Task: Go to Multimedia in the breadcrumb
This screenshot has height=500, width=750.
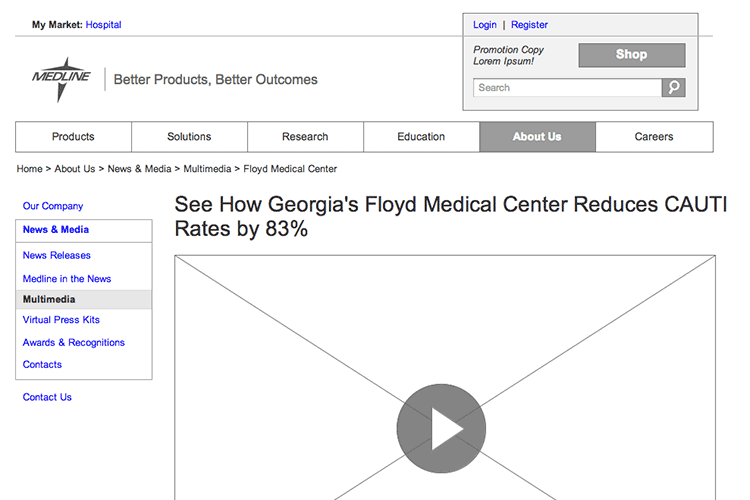Action: pos(207,169)
